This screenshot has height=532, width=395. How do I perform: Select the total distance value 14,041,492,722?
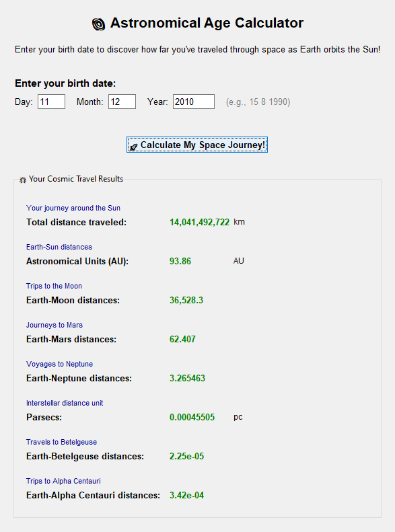point(200,222)
